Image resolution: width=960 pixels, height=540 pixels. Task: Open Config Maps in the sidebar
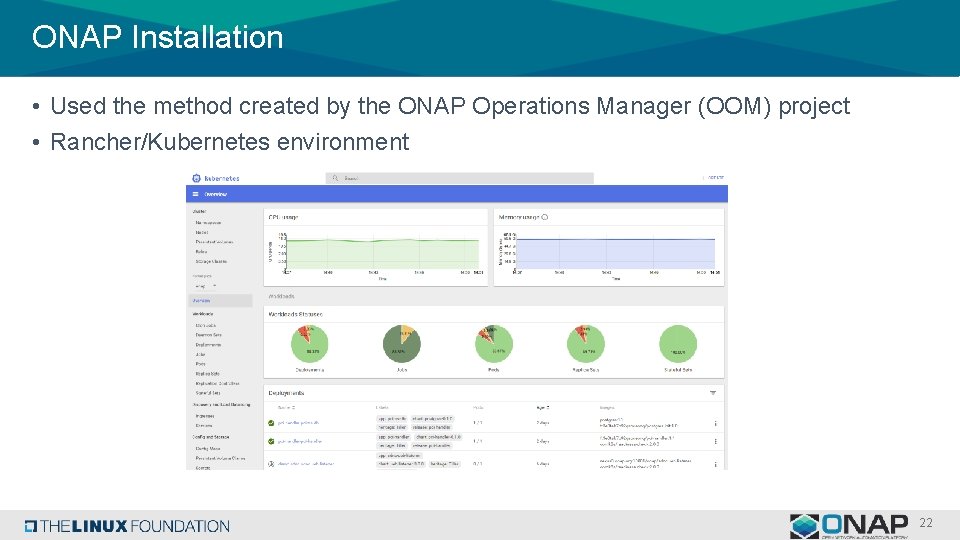[x=208, y=448]
